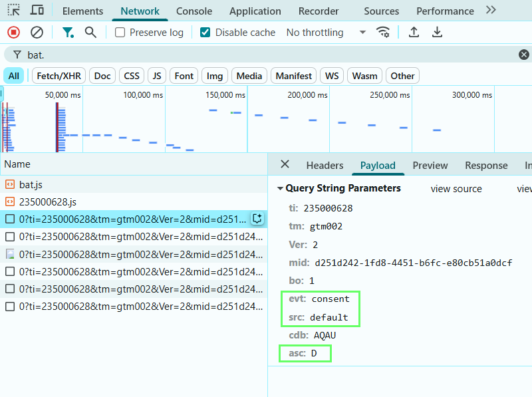
Task: Select the 235000628.js request row
Action: 134,202
